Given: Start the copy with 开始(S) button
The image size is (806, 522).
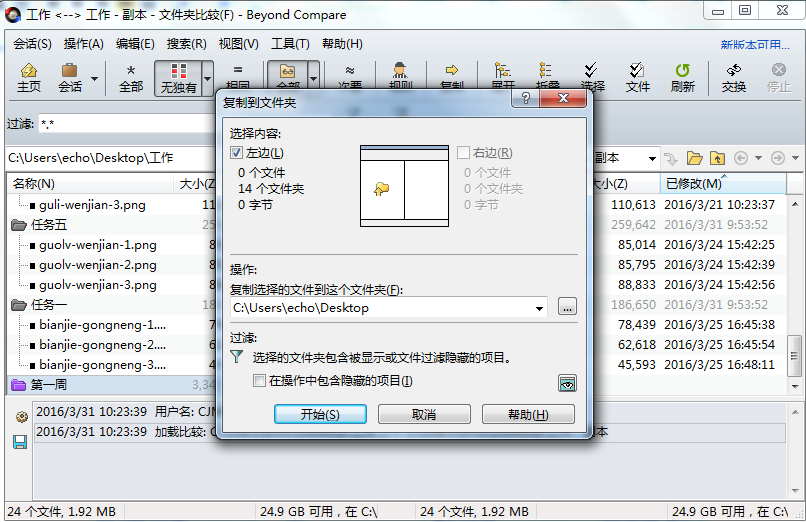Looking at the screenshot, I should 320,414.
